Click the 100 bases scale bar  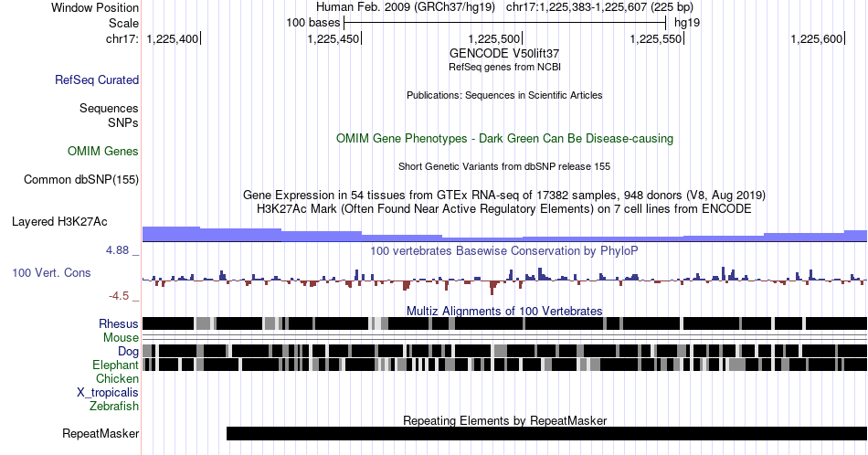pos(504,23)
